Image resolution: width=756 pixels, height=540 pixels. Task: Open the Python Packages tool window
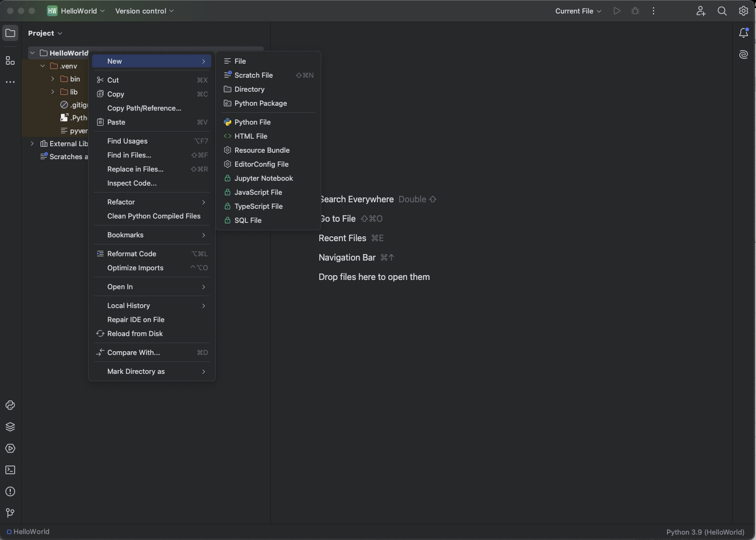[x=10, y=427]
